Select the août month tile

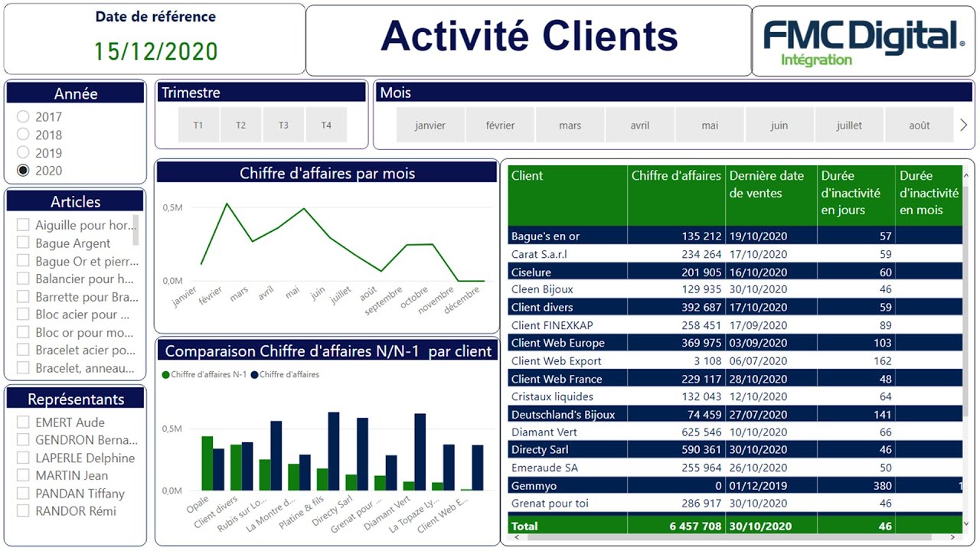pyautogui.click(x=920, y=125)
